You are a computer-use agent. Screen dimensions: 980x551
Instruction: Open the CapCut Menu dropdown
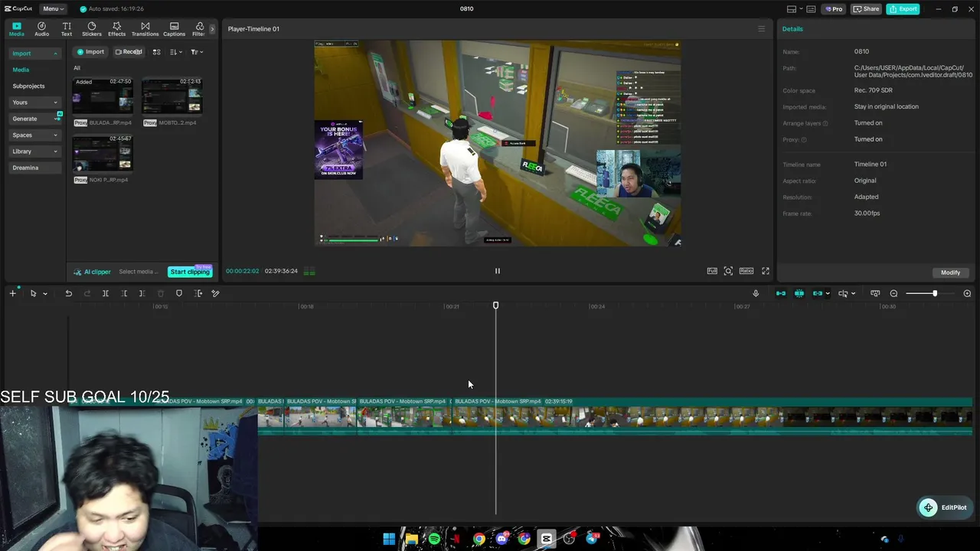(53, 9)
